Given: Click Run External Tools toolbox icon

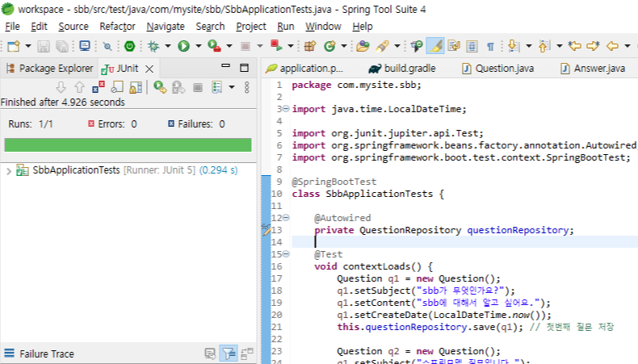Looking at the screenshot, I should (215, 46).
